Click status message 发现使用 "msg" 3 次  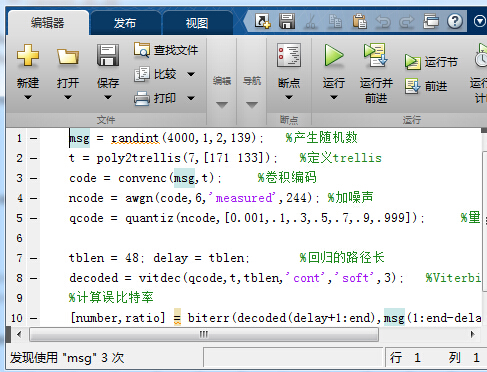(x=67, y=358)
